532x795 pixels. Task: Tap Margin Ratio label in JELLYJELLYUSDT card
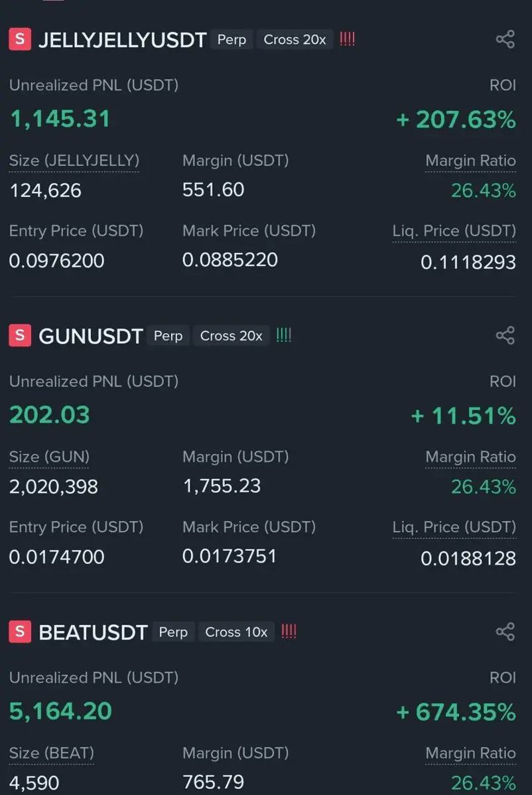coord(470,161)
